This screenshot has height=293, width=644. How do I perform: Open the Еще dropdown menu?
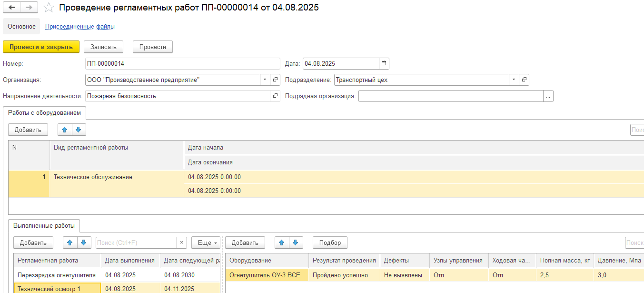click(x=206, y=243)
